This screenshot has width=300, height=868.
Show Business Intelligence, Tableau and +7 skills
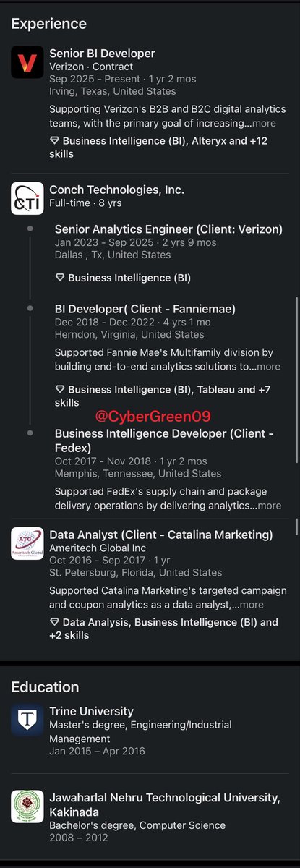(x=162, y=396)
